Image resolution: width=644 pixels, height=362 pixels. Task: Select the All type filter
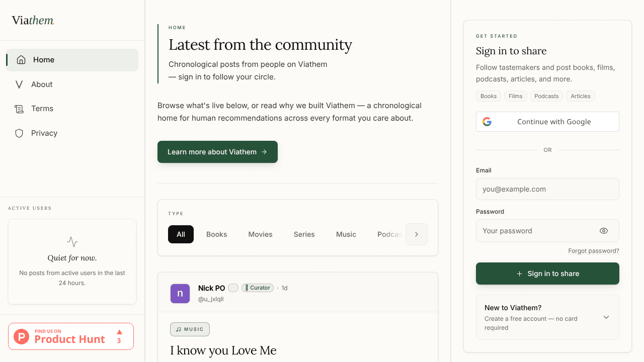[181, 234]
